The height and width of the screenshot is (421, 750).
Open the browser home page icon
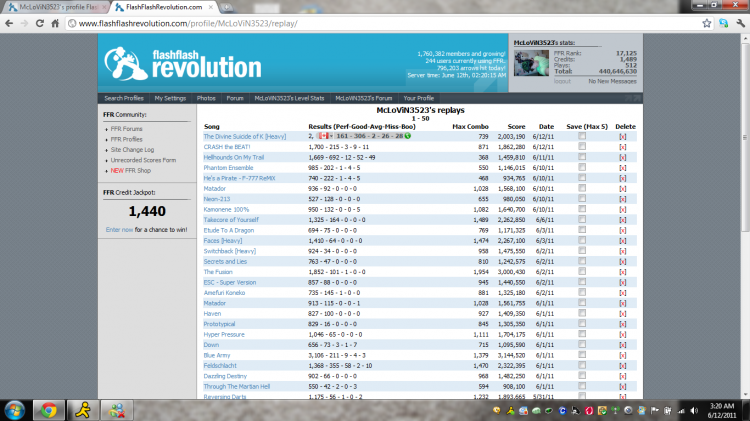55,23
